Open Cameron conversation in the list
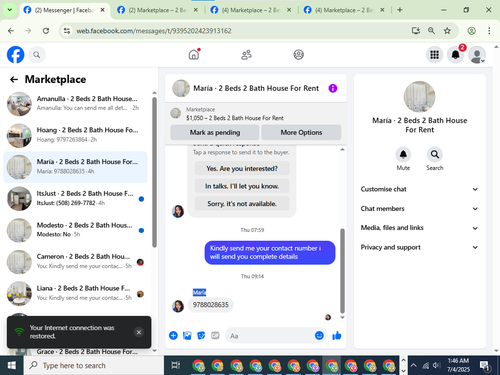 pos(76,261)
